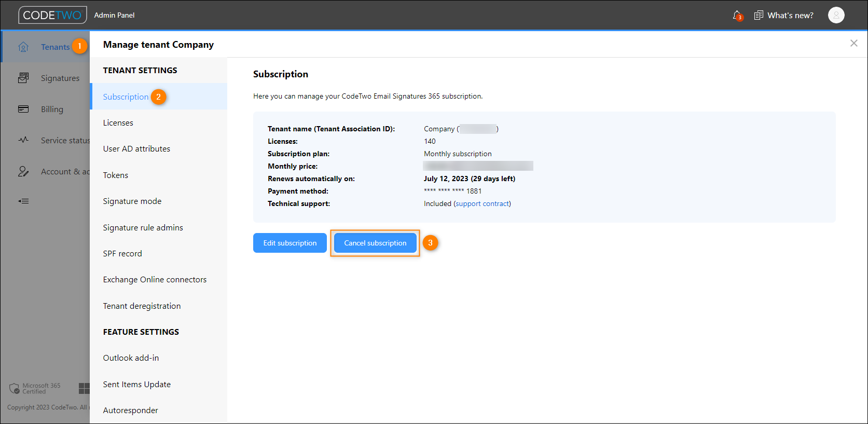Select Signatures label in left sidebar
The image size is (868, 424).
tap(60, 78)
